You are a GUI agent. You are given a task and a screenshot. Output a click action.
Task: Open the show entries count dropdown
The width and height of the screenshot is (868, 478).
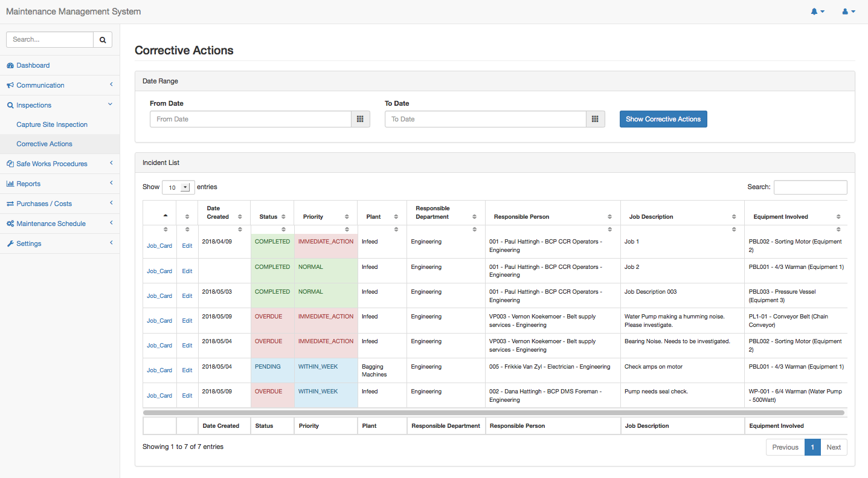pos(178,187)
